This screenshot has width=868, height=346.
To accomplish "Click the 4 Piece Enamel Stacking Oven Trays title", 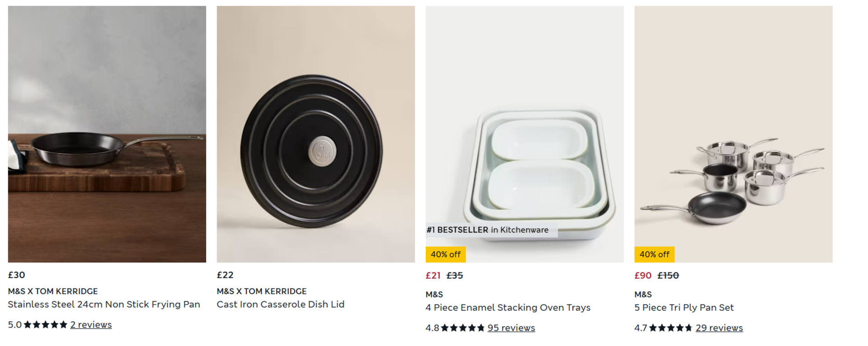I will click(x=507, y=308).
